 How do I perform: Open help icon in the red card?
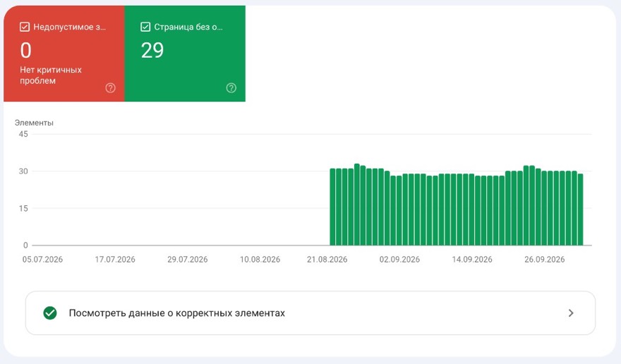(x=111, y=88)
